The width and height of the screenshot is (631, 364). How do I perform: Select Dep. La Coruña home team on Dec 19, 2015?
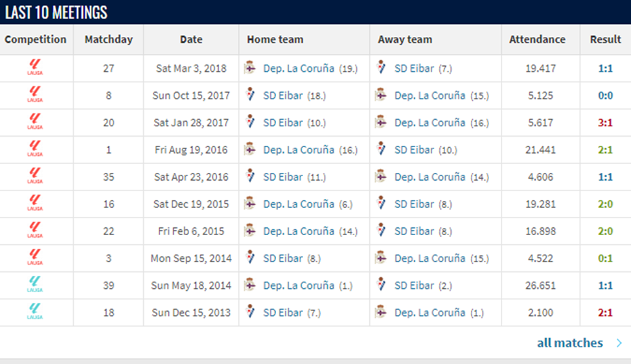point(299,204)
